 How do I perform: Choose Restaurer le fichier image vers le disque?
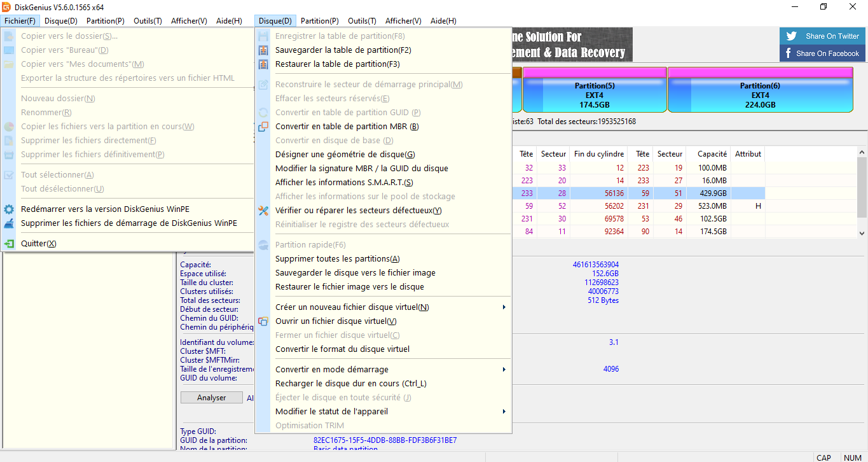383,287
